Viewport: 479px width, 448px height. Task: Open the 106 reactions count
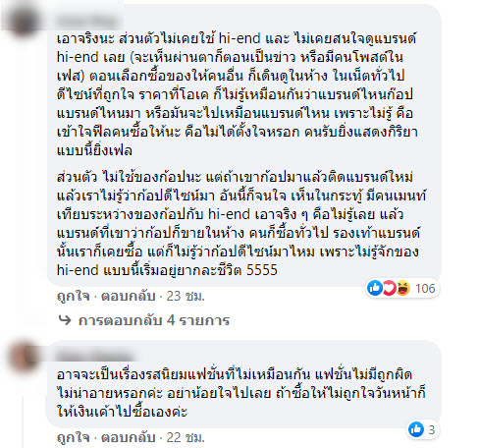click(425, 289)
